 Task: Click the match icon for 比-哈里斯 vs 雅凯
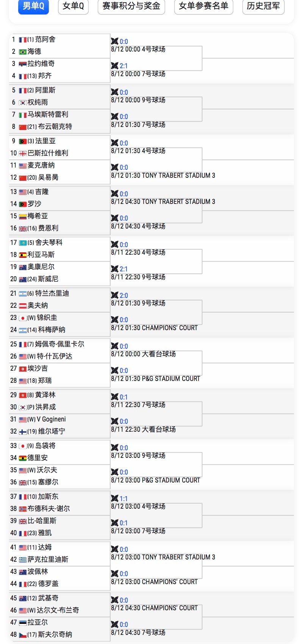click(115, 523)
